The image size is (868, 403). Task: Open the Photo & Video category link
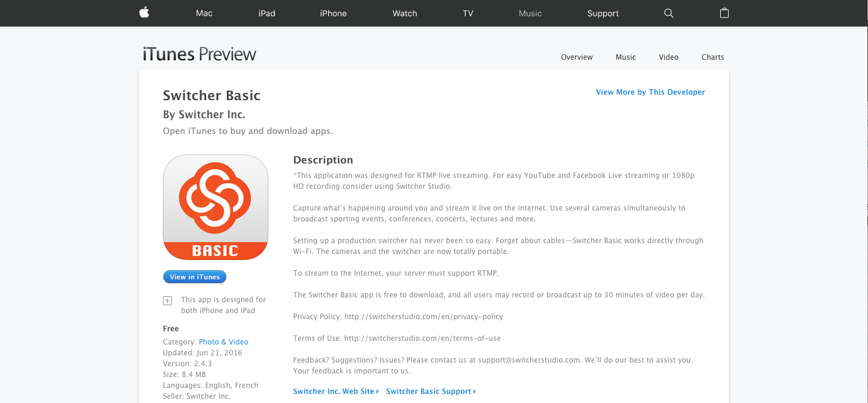coord(224,342)
